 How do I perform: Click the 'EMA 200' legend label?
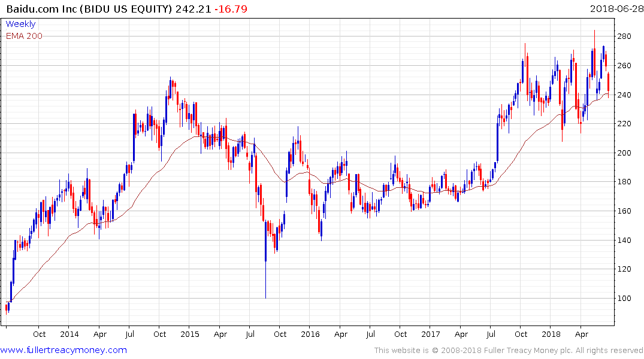(24, 36)
